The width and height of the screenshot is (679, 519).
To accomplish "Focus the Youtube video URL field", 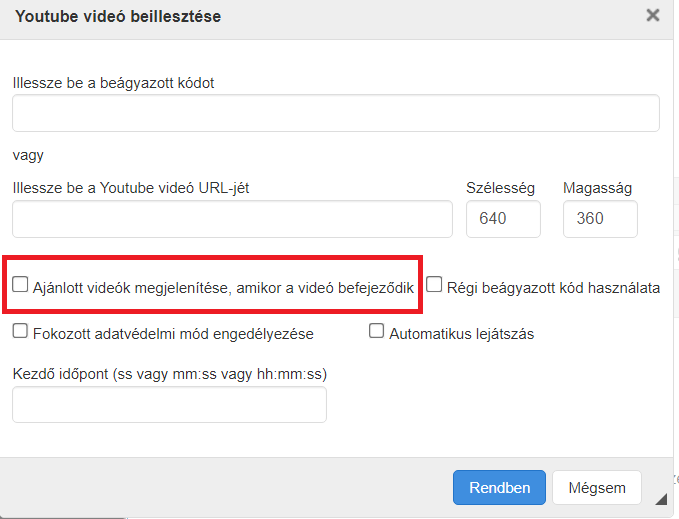I will 232,219.
